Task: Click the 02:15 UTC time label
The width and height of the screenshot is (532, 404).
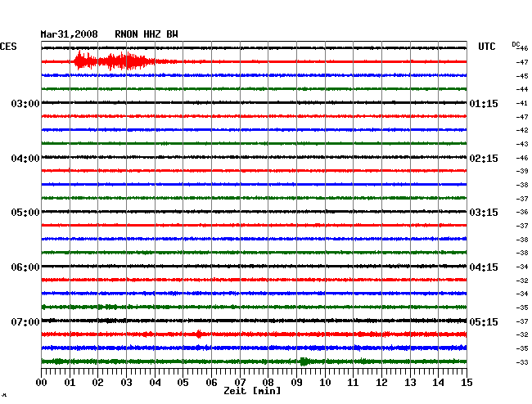Action: 484,159
